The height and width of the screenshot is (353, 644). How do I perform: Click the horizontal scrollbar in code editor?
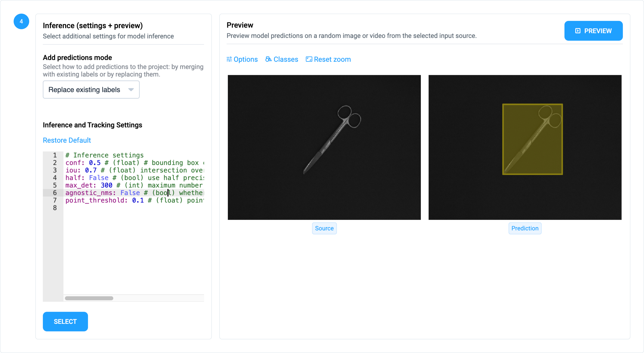[x=89, y=298]
